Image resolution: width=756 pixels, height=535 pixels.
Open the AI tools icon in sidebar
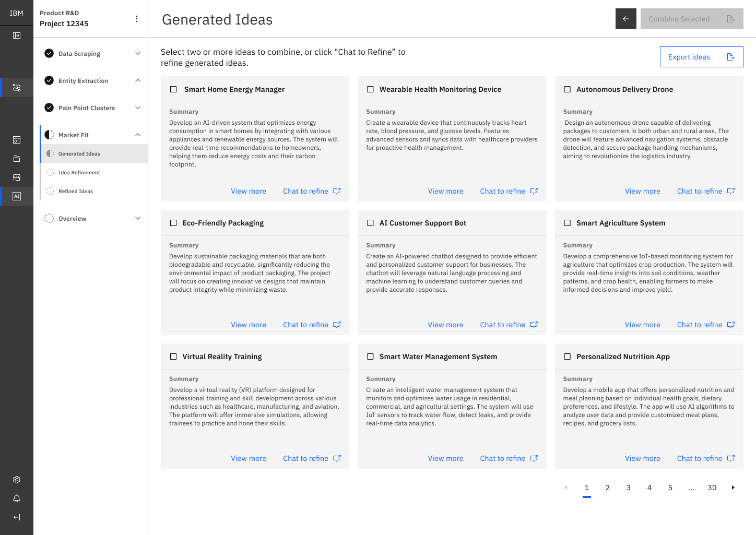tap(17, 196)
